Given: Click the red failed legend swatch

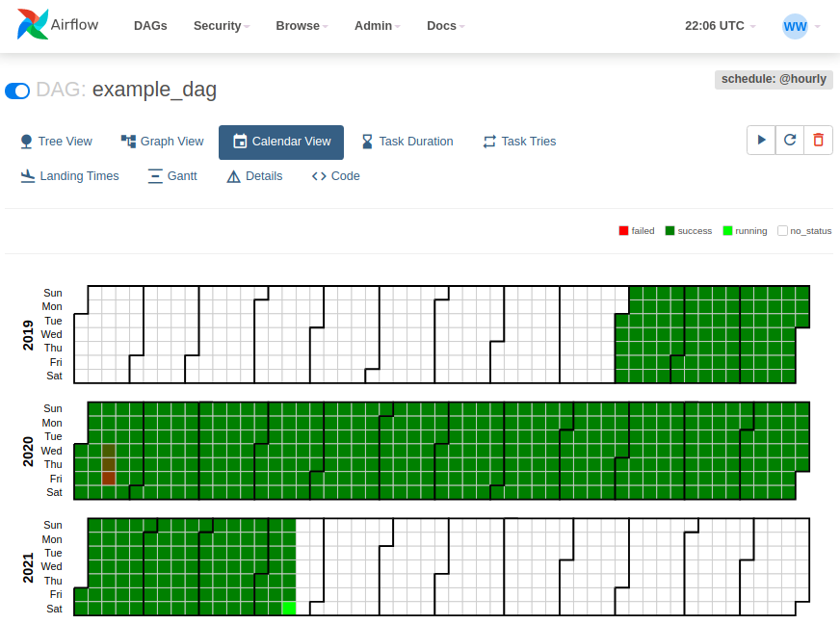Looking at the screenshot, I should pyautogui.click(x=623, y=231).
